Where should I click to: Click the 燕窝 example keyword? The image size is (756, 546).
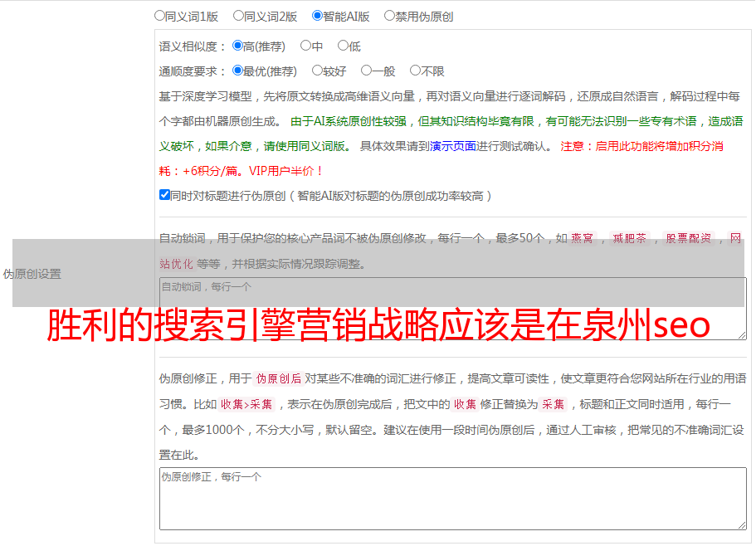[x=582, y=238]
